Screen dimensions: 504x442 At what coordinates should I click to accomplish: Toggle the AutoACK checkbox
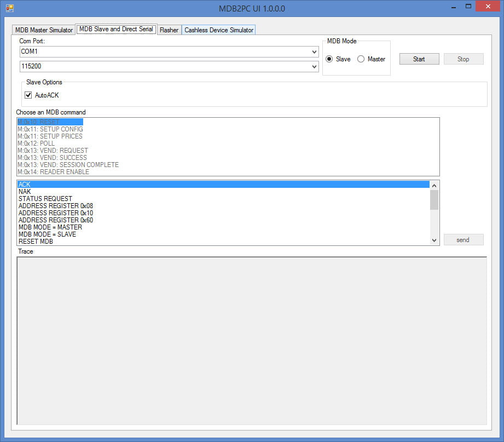(x=28, y=95)
